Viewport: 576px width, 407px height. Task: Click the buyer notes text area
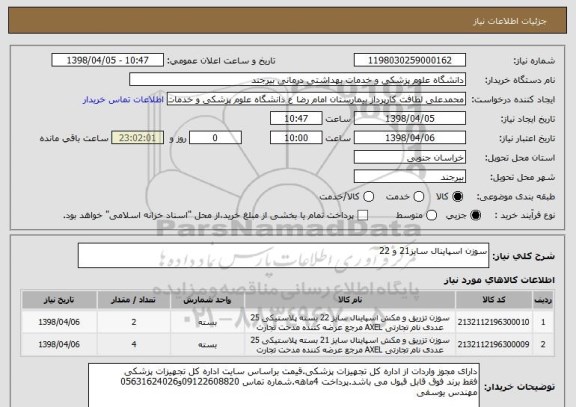[x=284, y=386]
